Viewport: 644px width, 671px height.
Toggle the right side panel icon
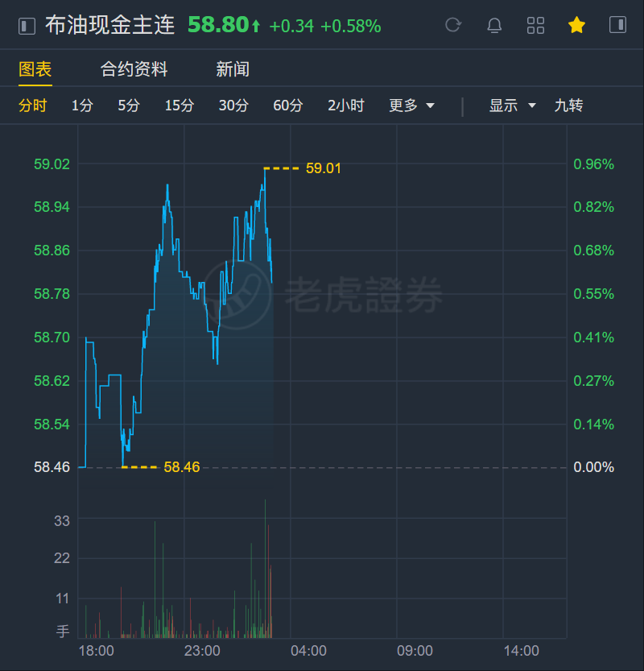point(617,26)
